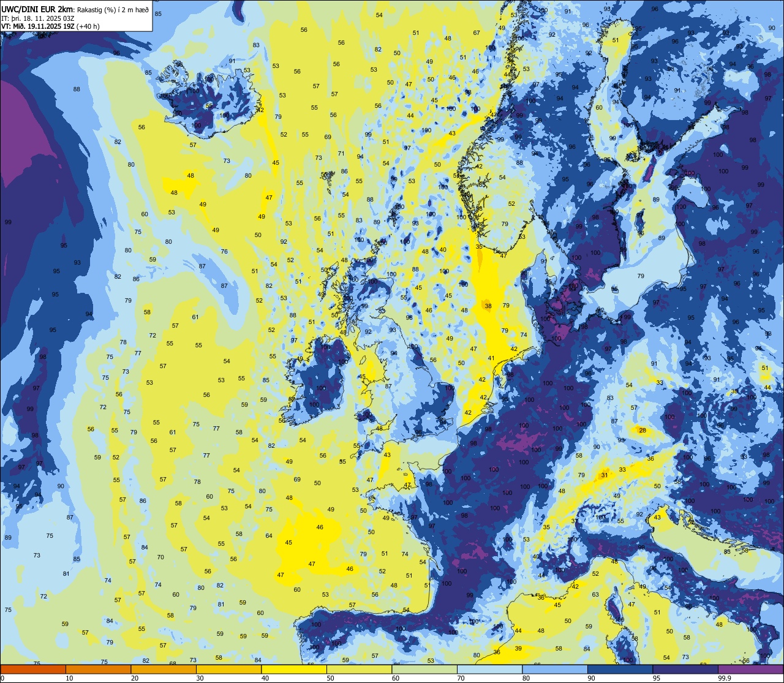Click the humidity value "71" on the map
Screen dimensions: 784x683
tap(341, 154)
